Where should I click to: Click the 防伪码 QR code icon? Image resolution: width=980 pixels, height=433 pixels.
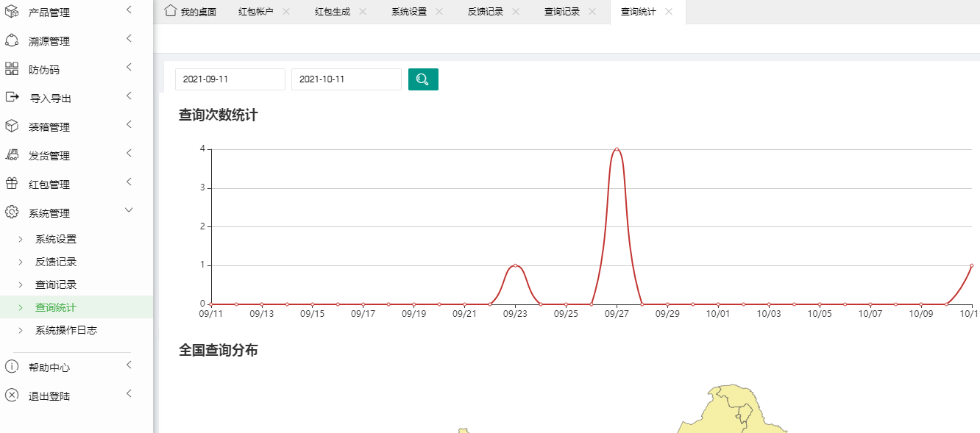click(x=12, y=69)
